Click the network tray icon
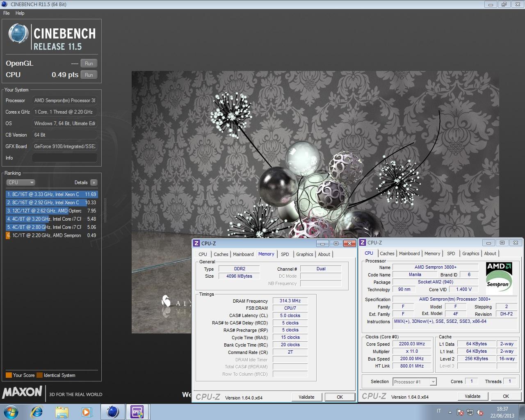525x420 pixels. [470, 412]
